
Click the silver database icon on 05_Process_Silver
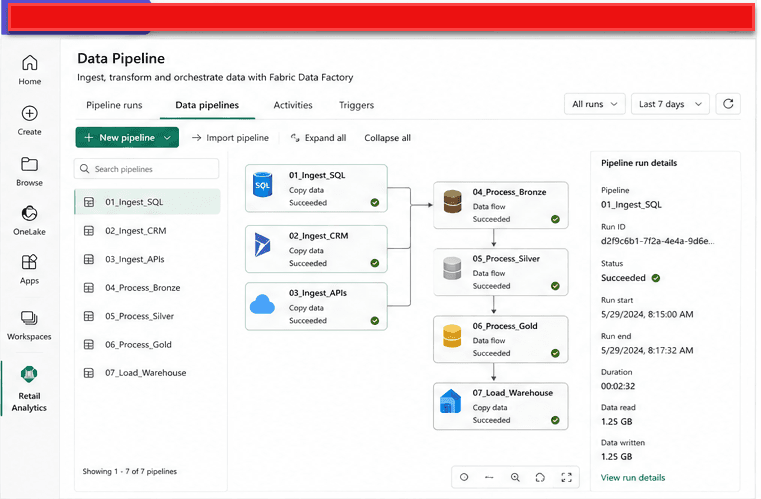(452, 268)
